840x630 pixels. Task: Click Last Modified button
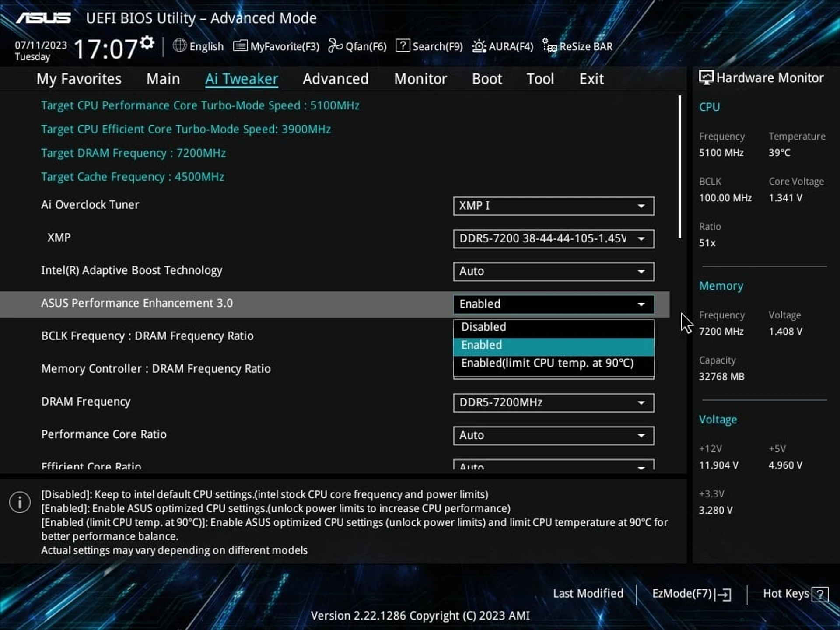tap(588, 594)
